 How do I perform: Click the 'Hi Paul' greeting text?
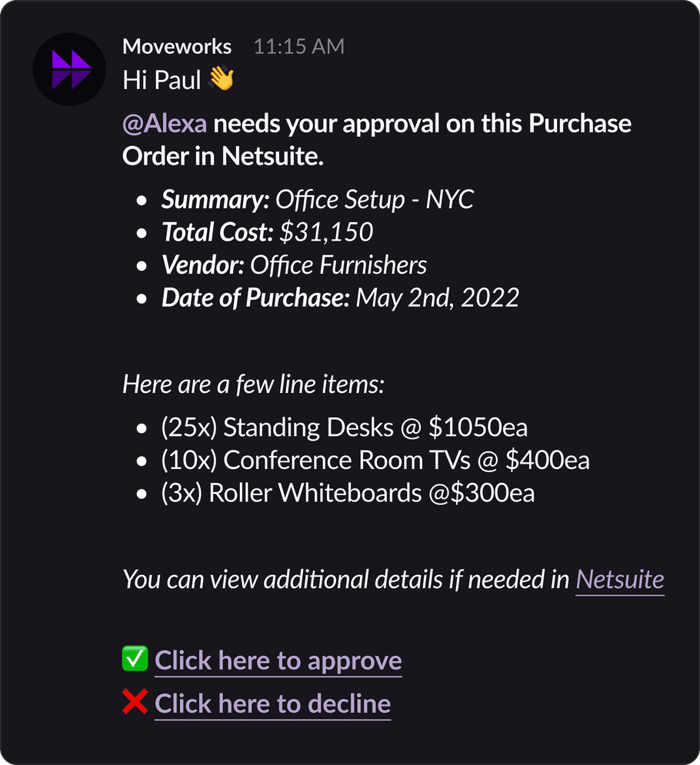tap(162, 80)
